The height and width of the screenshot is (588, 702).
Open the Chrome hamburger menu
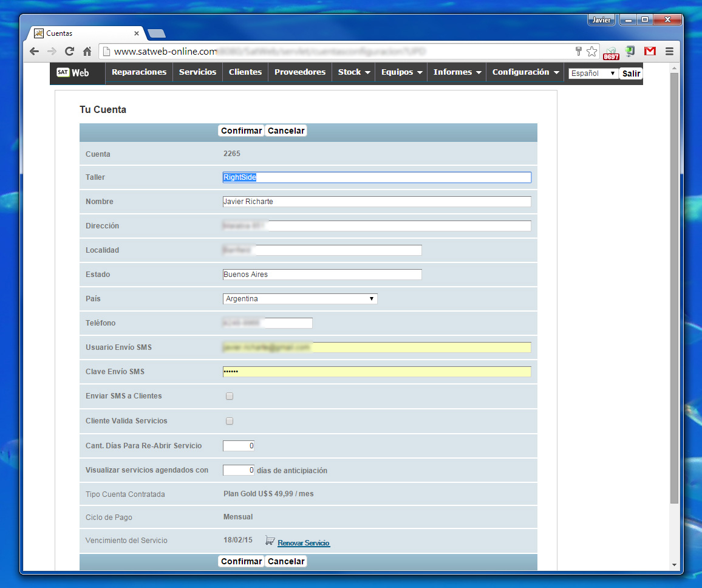[669, 51]
